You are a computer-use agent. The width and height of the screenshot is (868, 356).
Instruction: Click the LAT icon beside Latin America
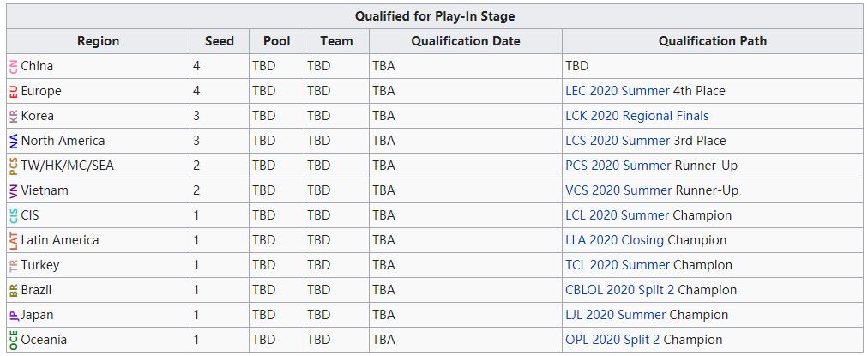(x=13, y=240)
